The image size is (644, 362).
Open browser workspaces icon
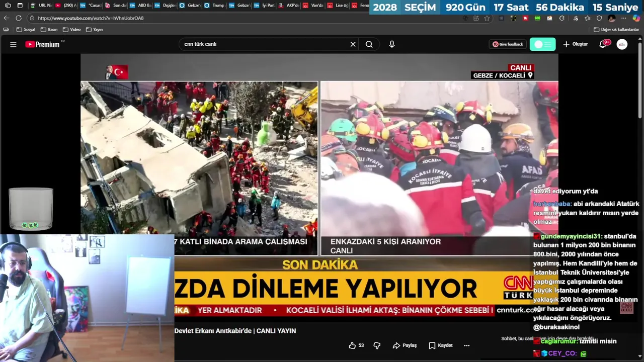8,6
